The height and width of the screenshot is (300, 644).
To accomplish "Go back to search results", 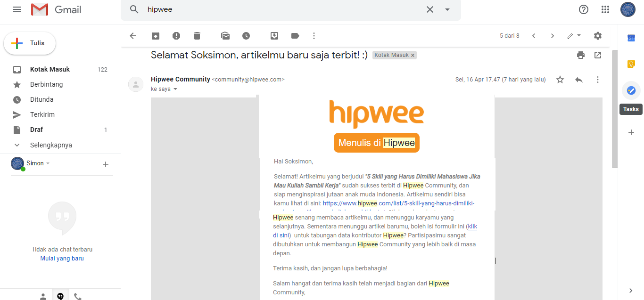I will click(x=133, y=36).
